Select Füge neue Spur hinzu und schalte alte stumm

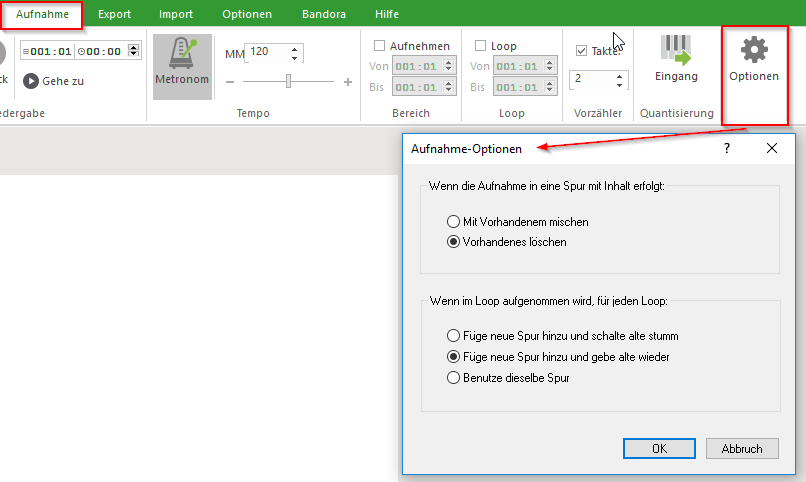click(453, 336)
